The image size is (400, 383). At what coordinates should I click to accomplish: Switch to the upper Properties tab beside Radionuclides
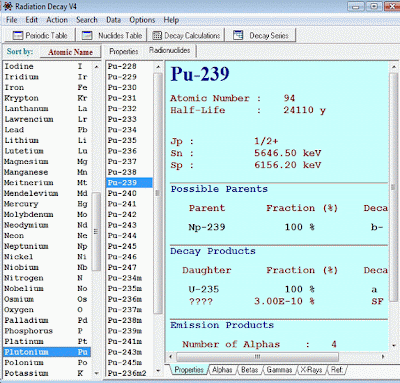click(x=124, y=51)
